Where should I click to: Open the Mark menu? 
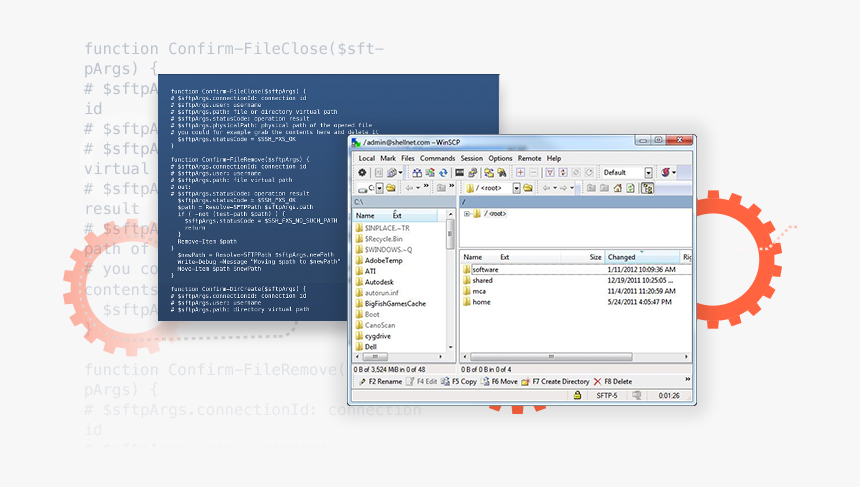(388, 158)
